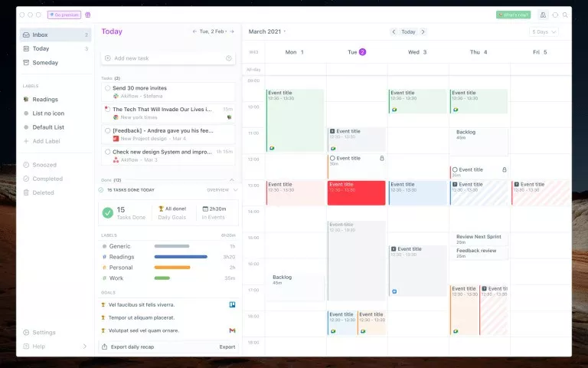Click the export share icon in daily recap

point(105,347)
